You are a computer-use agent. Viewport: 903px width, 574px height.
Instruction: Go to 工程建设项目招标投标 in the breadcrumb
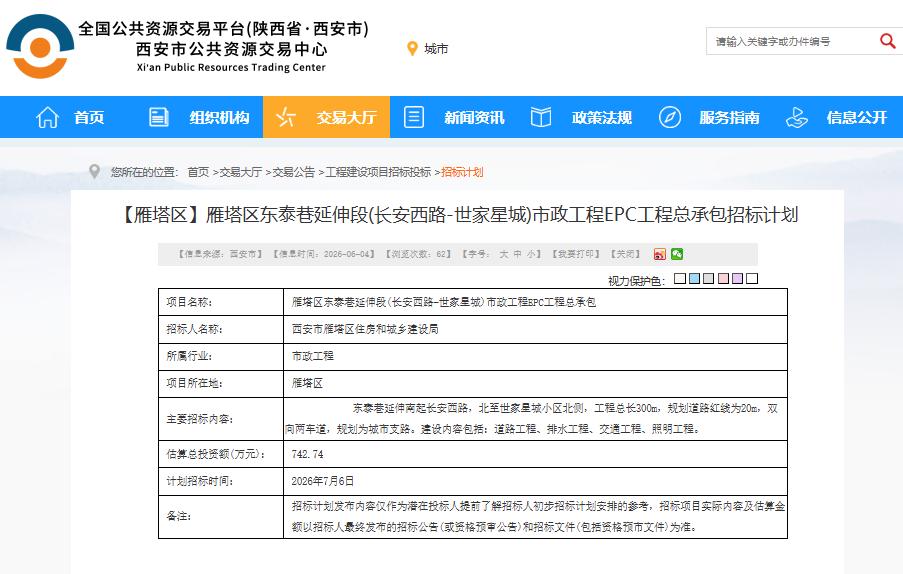tap(378, 172)
